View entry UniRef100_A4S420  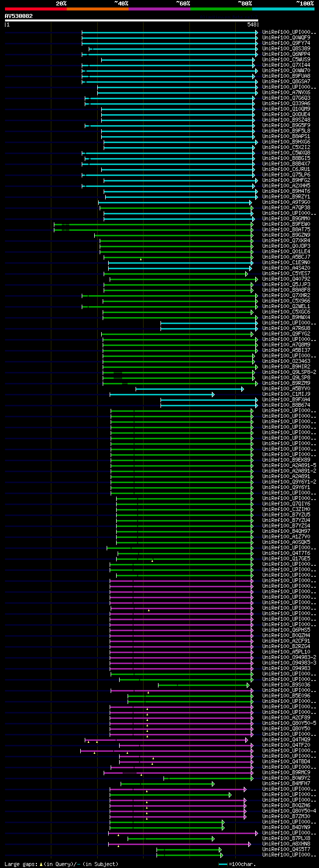click(x=286, y=268)
